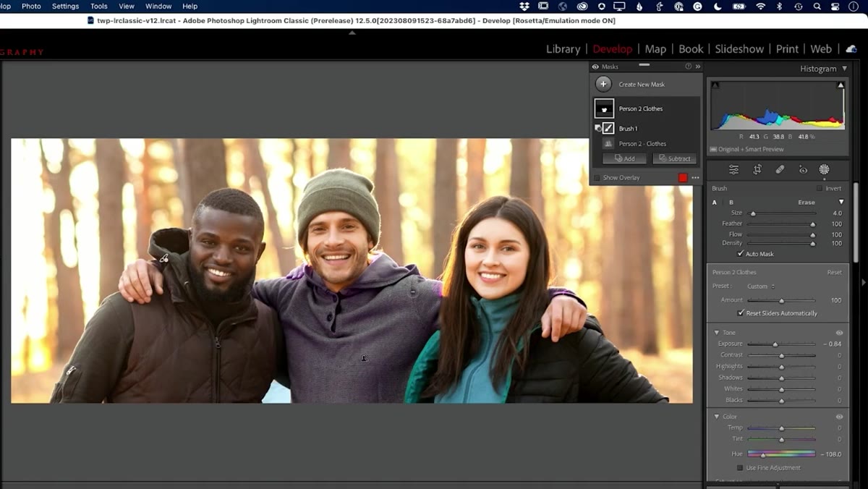Click the right panel vertical scrollbar
The width and height of the screenshot is (868, 489).
[856, 224]
